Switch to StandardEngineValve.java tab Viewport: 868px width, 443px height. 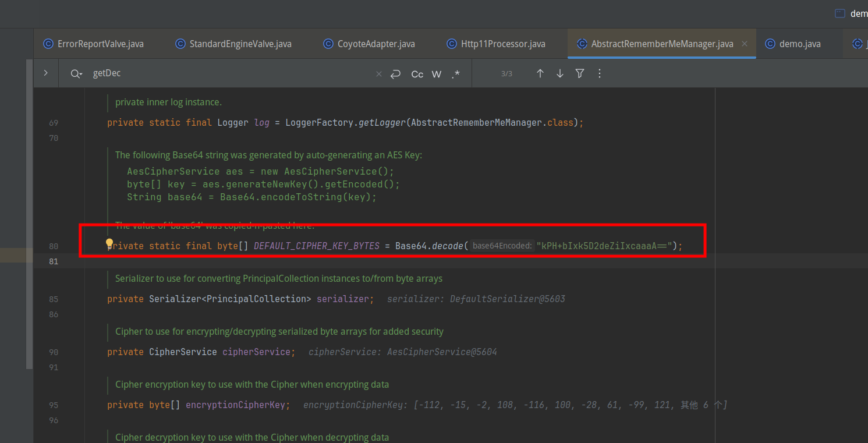tap(233, 44)
